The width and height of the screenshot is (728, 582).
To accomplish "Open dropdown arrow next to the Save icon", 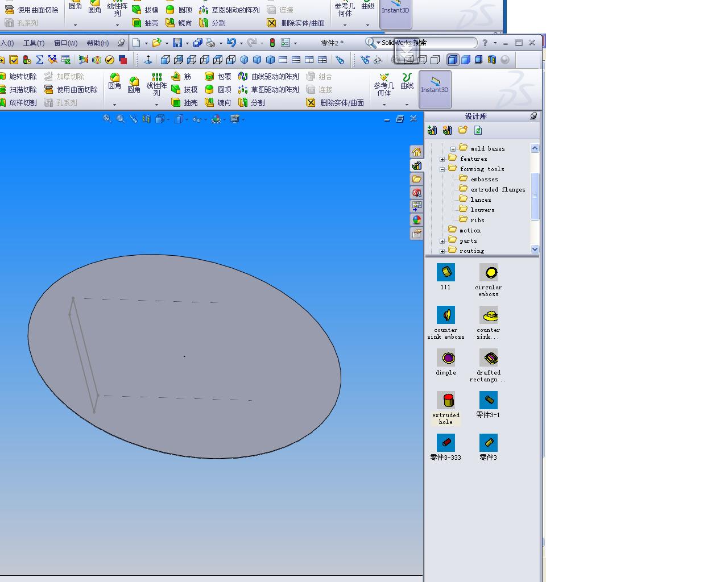I will 187,43.
